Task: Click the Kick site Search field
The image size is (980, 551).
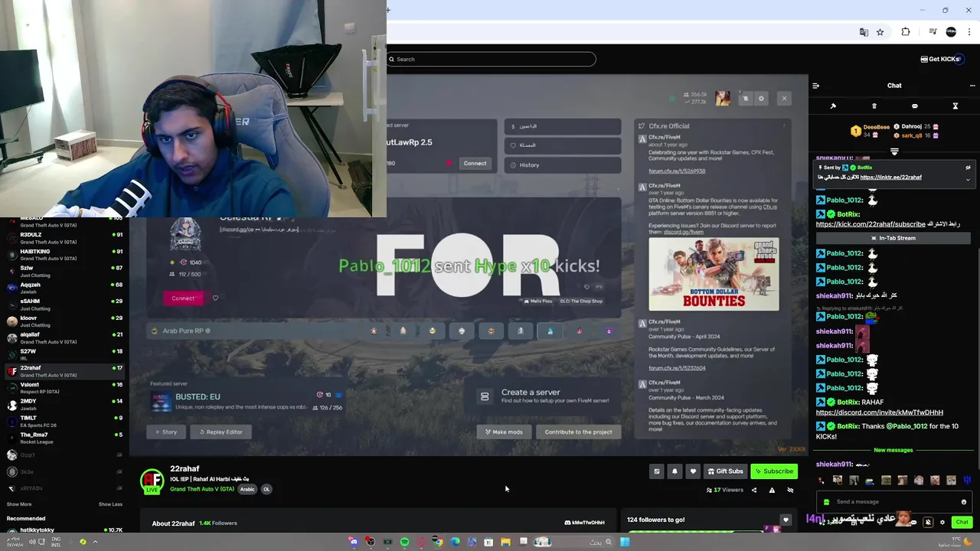Action: pos(491,59)
